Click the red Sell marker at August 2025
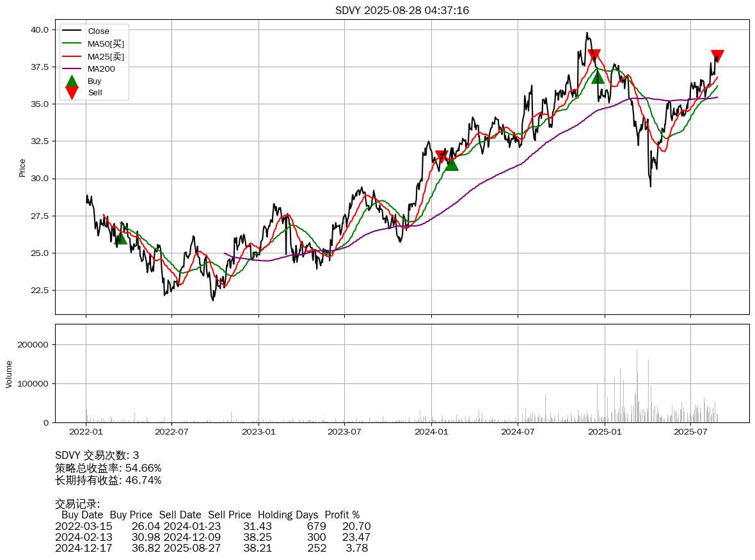 point(717,56)
